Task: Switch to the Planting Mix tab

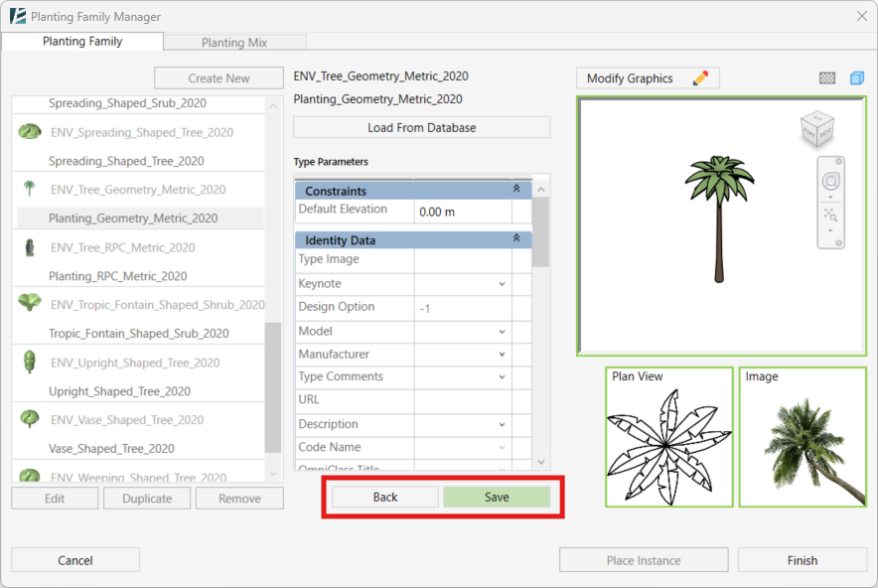Action: click(x=234, y=43)
